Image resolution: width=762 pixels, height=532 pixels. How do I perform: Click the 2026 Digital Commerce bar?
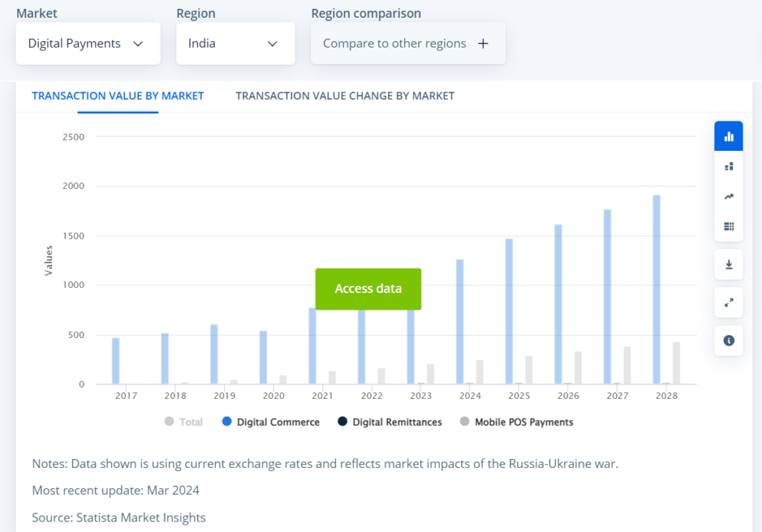558,304
